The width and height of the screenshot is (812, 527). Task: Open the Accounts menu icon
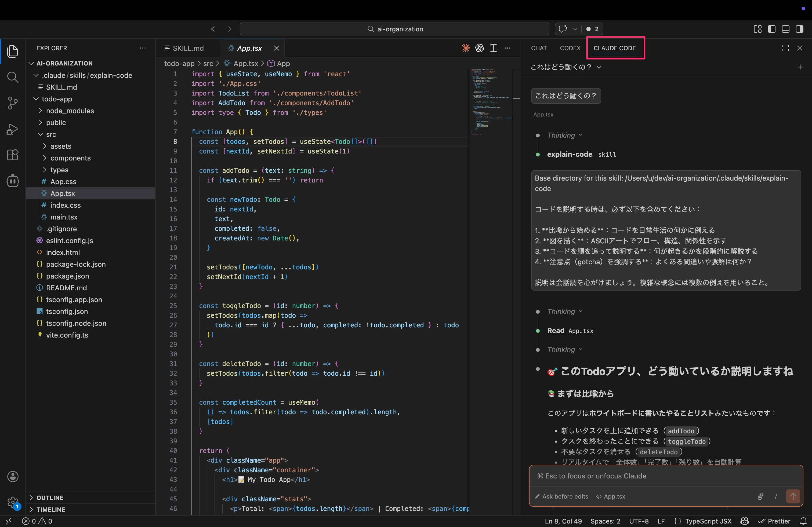click(x=13, y=476)
